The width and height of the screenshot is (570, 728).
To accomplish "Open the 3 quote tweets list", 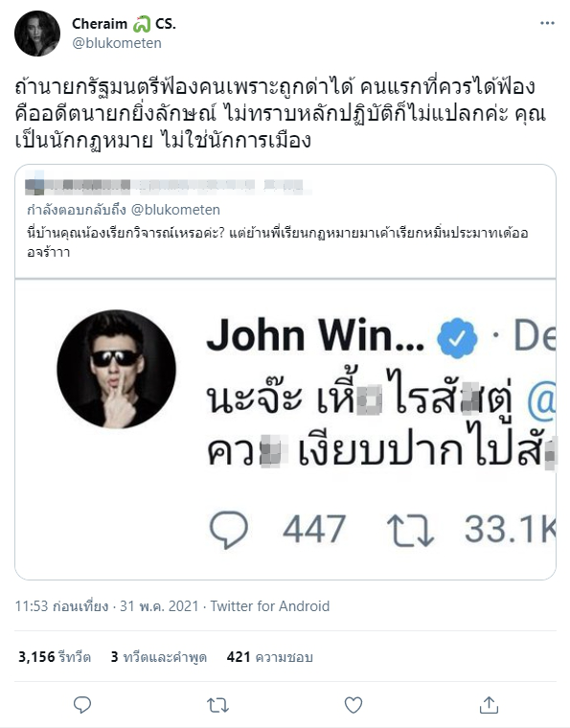I will (x=159, y=657).
